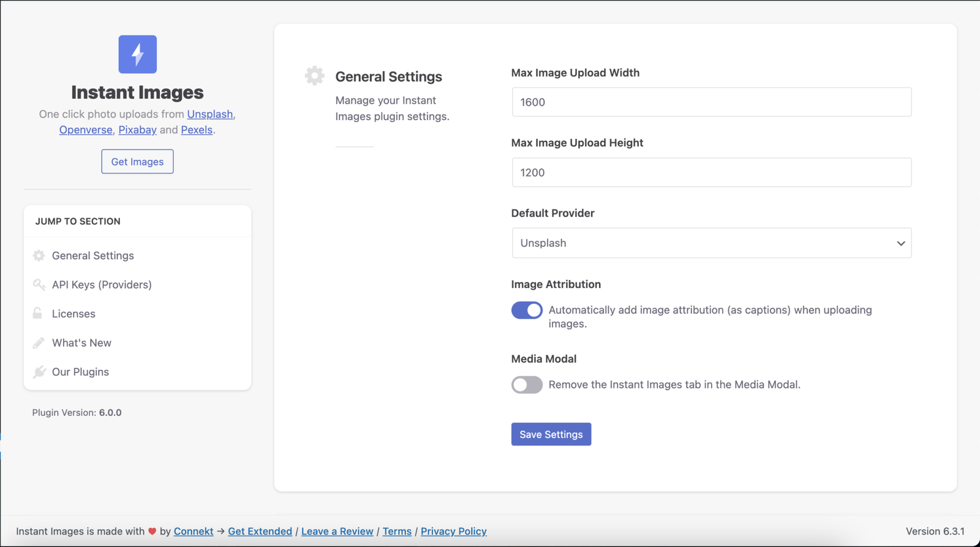Go to the What's New section
Viewport: 980px width, 547px height.
tap(81, 343)
